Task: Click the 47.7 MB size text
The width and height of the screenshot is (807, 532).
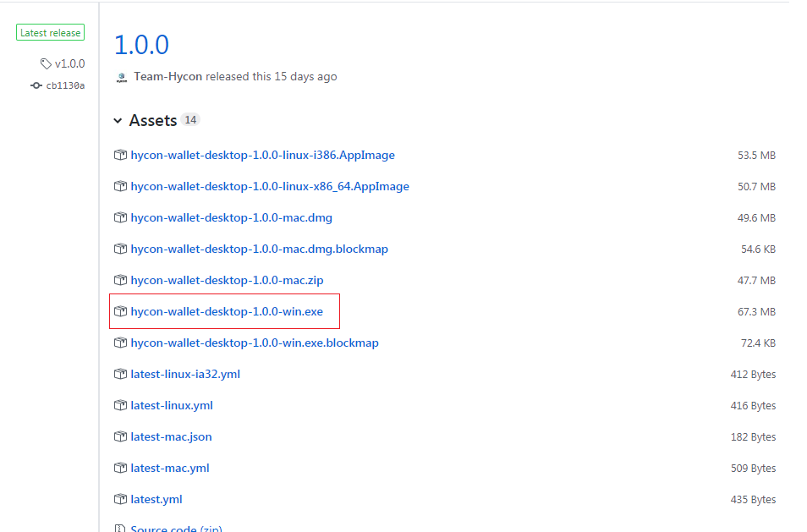Action: click(x=756, y=281)
